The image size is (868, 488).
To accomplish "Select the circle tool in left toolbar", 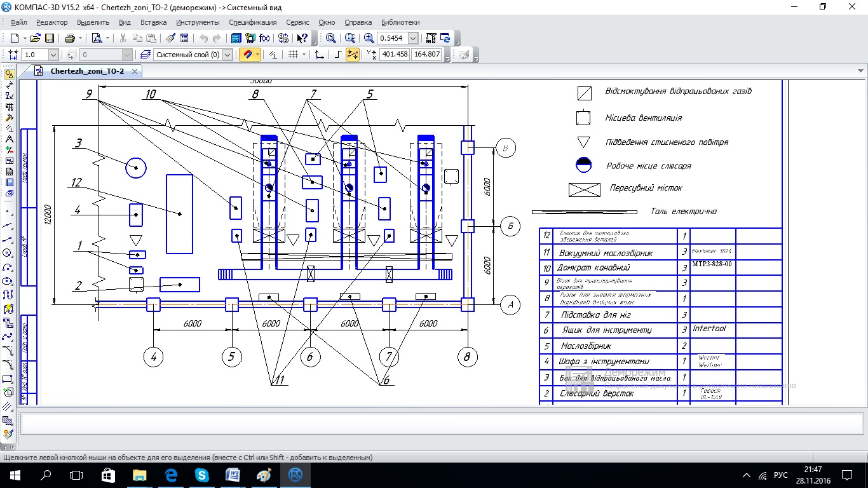I will pos(8,253).
